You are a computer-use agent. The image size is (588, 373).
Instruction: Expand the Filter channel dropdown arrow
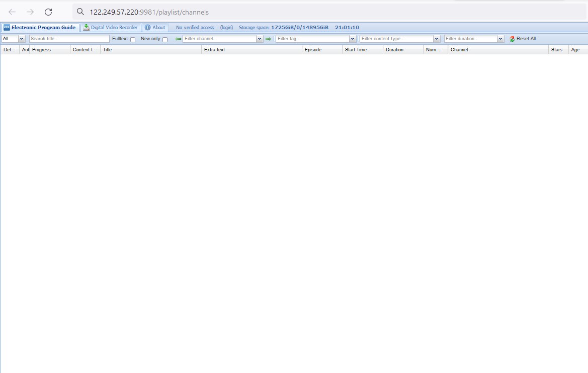[x=260, y=39]
